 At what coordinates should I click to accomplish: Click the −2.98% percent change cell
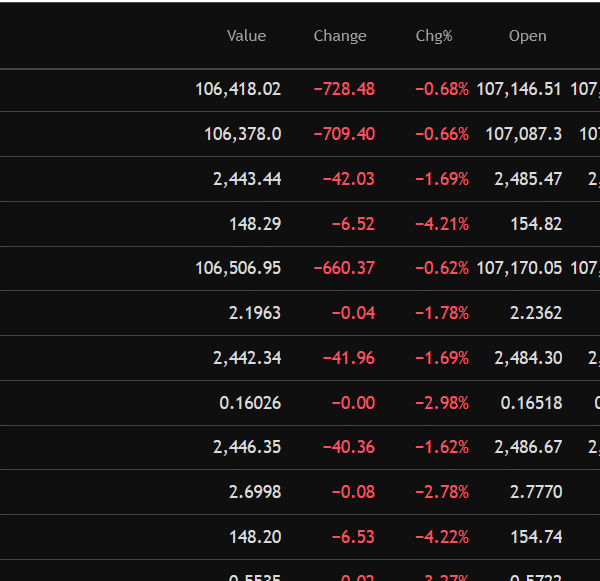pyautogui.click(x=442, y=403)
